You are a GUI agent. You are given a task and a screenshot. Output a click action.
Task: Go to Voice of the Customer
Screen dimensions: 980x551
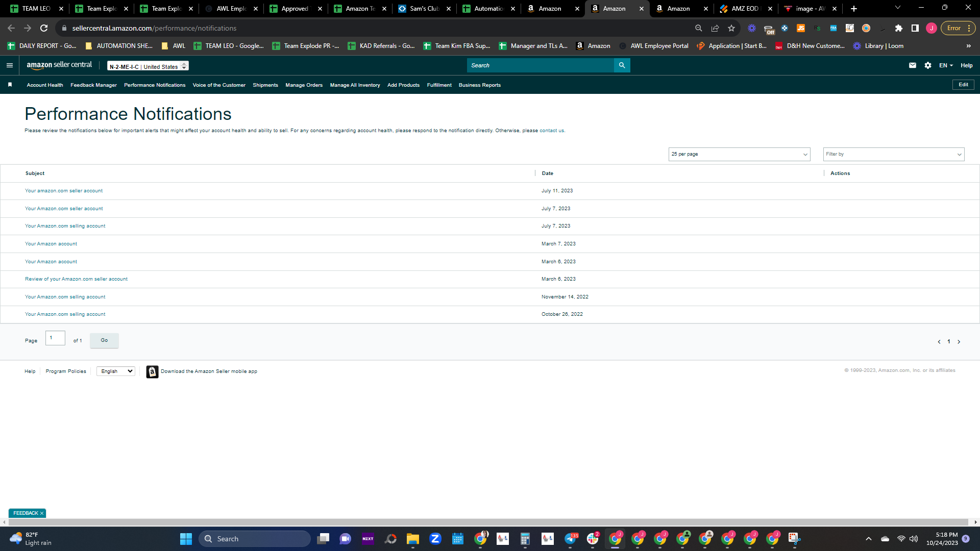click(219, 85)
